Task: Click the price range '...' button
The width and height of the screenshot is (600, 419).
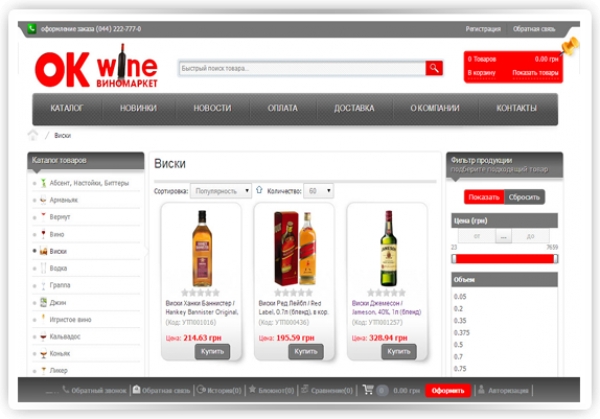Action: click(x=504, y=237)
